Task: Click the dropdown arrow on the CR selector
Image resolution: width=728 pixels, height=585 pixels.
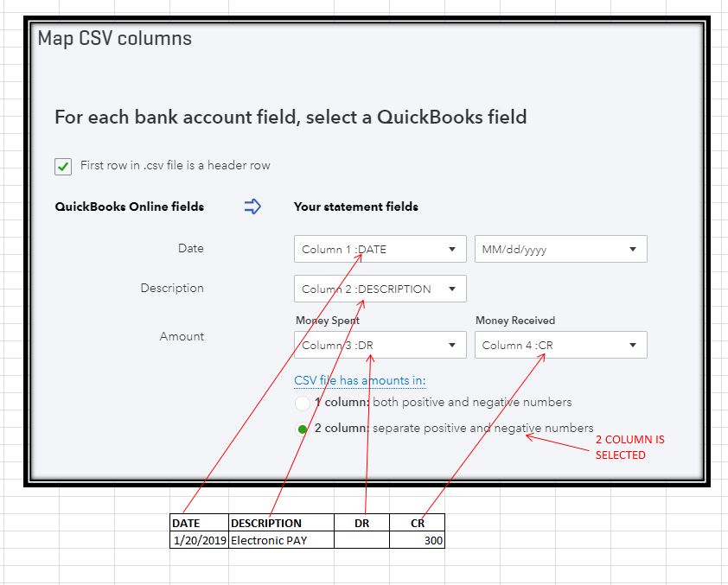Action: point(634,344)
